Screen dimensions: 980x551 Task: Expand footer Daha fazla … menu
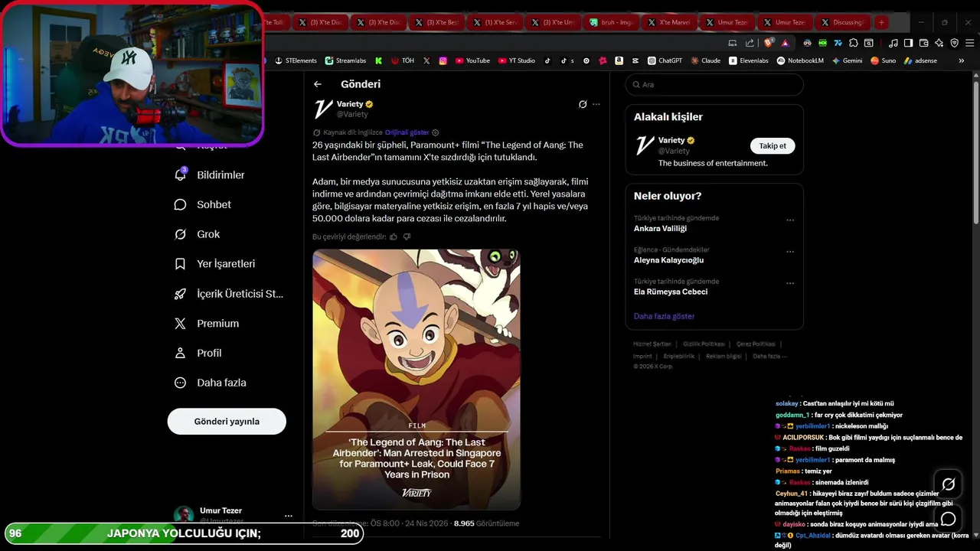tap(769, 356)
